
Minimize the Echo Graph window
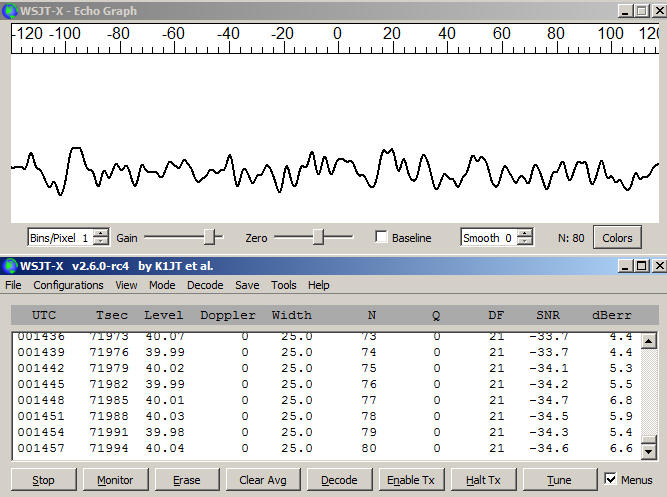[x=624, y=11]
